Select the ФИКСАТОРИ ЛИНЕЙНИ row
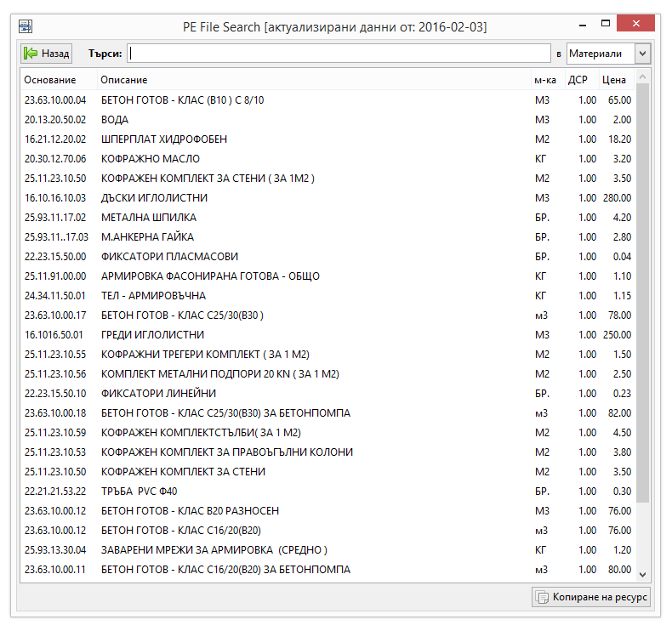 327,394
